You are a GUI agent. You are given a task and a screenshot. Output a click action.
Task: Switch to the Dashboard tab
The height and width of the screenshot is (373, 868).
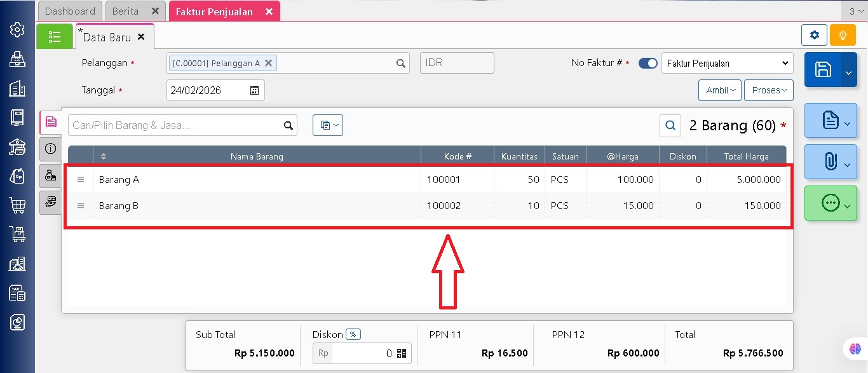click(70, 11)
